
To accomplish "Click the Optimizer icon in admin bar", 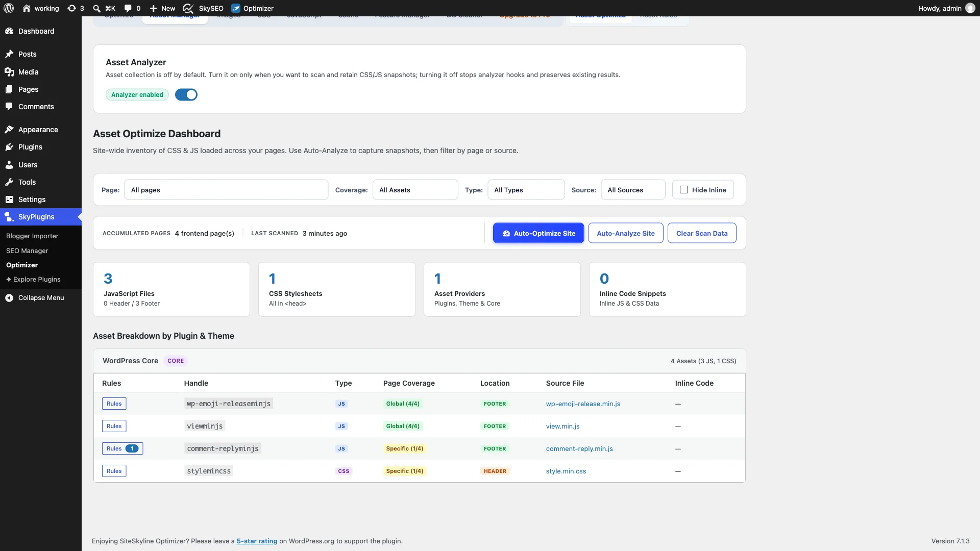I will pyautogui.click(x=236, y=8).
